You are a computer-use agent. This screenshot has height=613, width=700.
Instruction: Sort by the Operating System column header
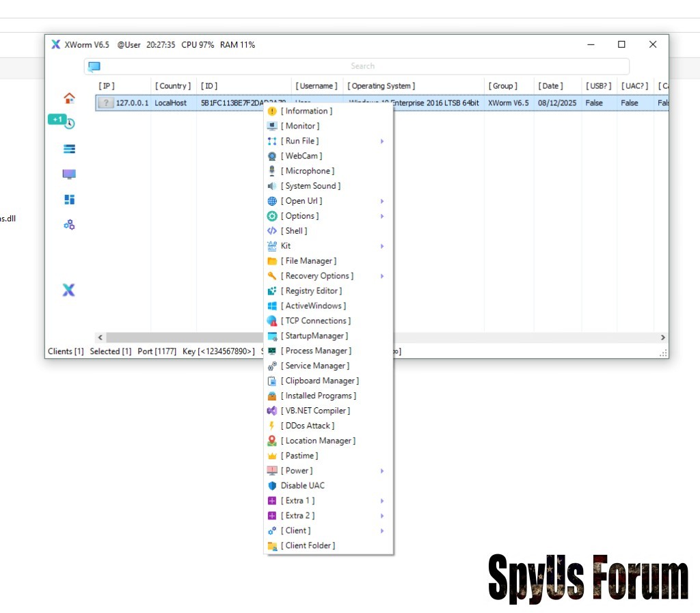381,86
